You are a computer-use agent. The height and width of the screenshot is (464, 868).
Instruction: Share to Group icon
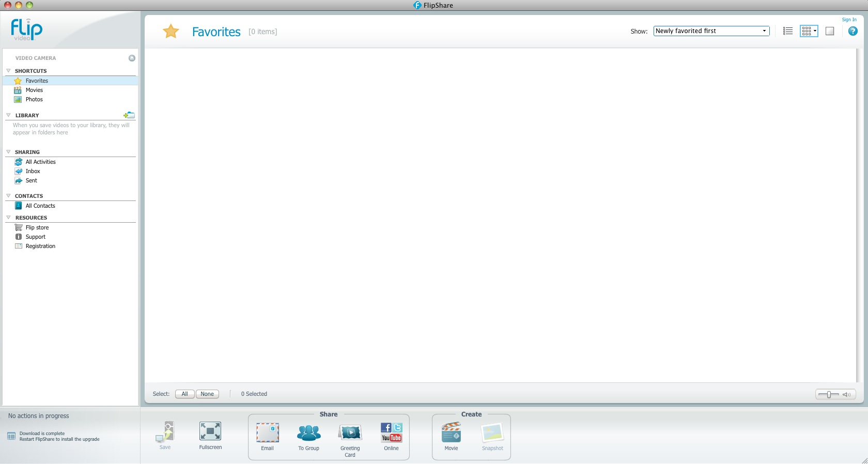pyautogui.click(x=308, y=433)
